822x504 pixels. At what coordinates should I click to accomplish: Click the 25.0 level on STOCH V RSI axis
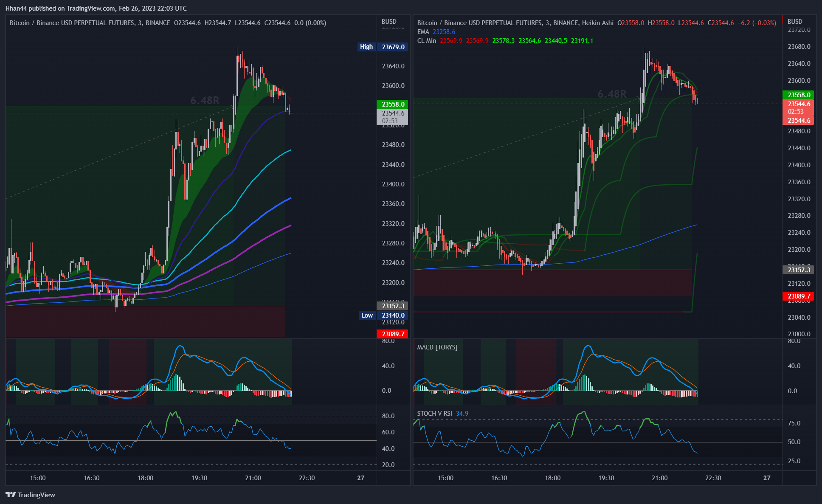(794, 461)
